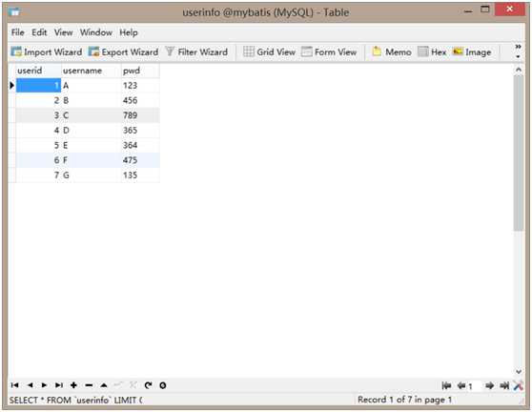Switch to Grid View
This screenshot has width=532, height=412.
[270, 51]
